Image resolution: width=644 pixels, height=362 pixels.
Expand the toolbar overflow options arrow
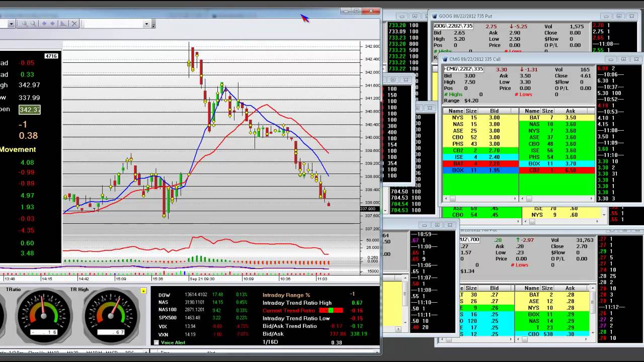(x=153, y=25)
